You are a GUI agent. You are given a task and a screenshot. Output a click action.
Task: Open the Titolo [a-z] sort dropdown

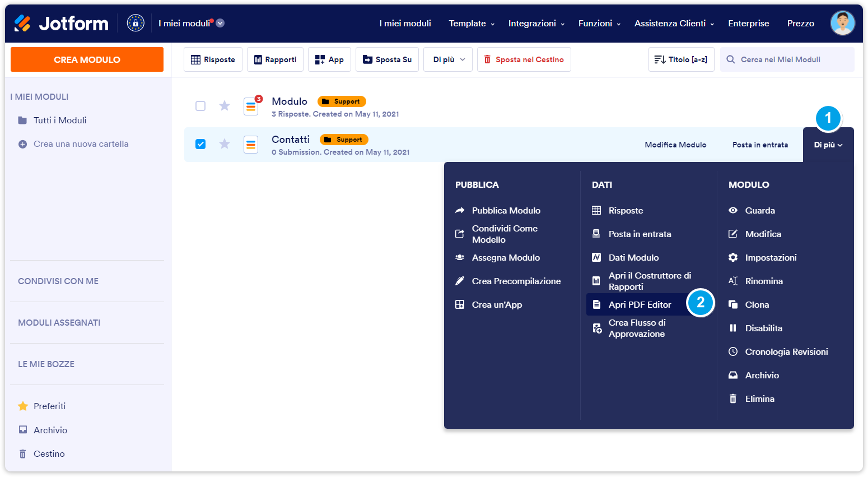click(x=681, y=59)
